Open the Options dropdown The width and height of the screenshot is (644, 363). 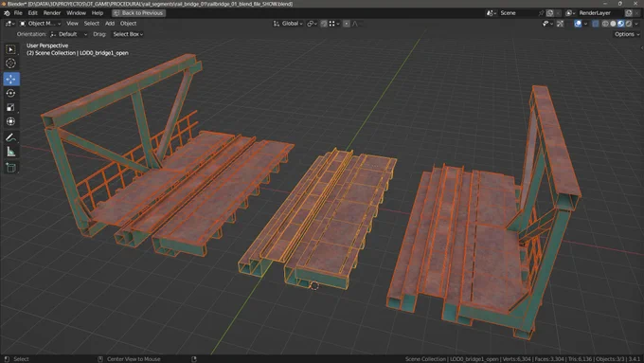[627, 34]
